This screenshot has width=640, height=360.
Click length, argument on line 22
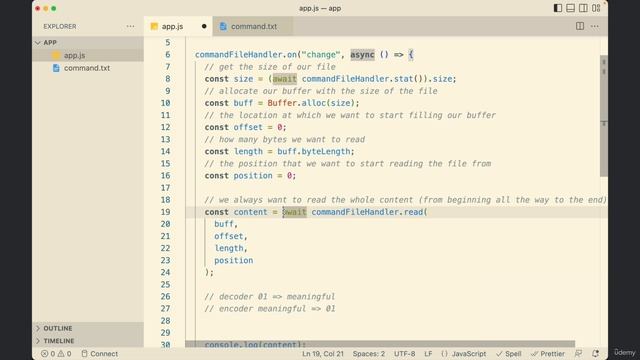click(231, 248)
